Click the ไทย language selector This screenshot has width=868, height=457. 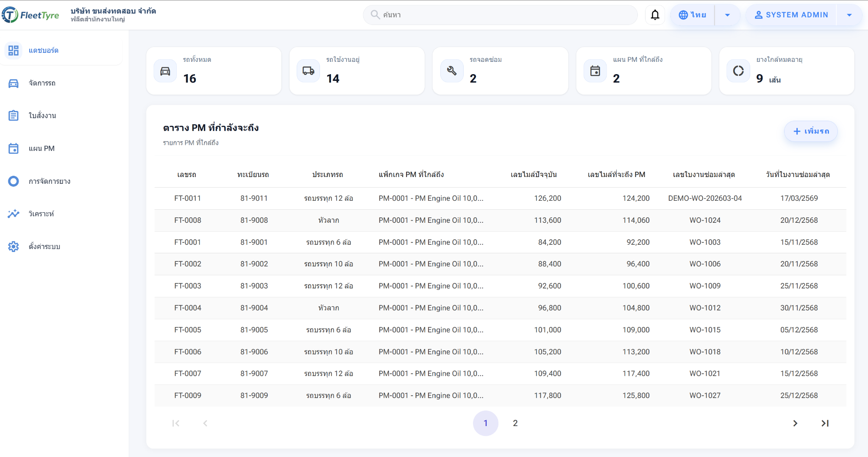693,15
